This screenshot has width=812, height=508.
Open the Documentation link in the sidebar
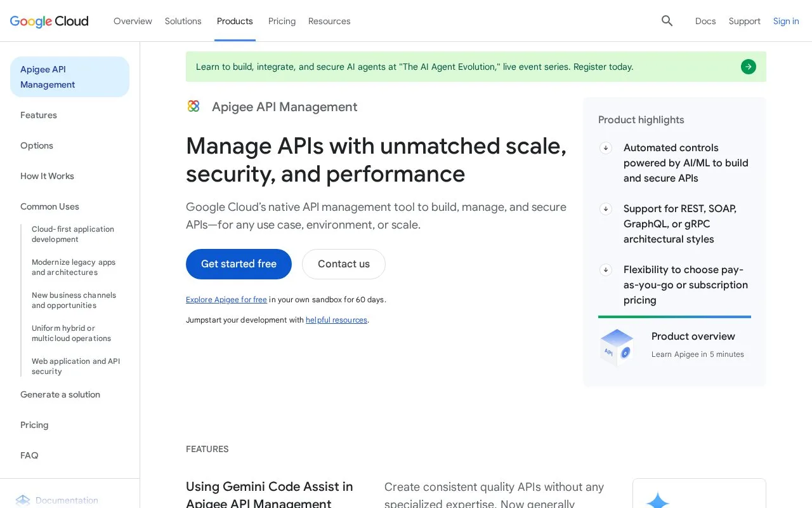pos(67,500)
